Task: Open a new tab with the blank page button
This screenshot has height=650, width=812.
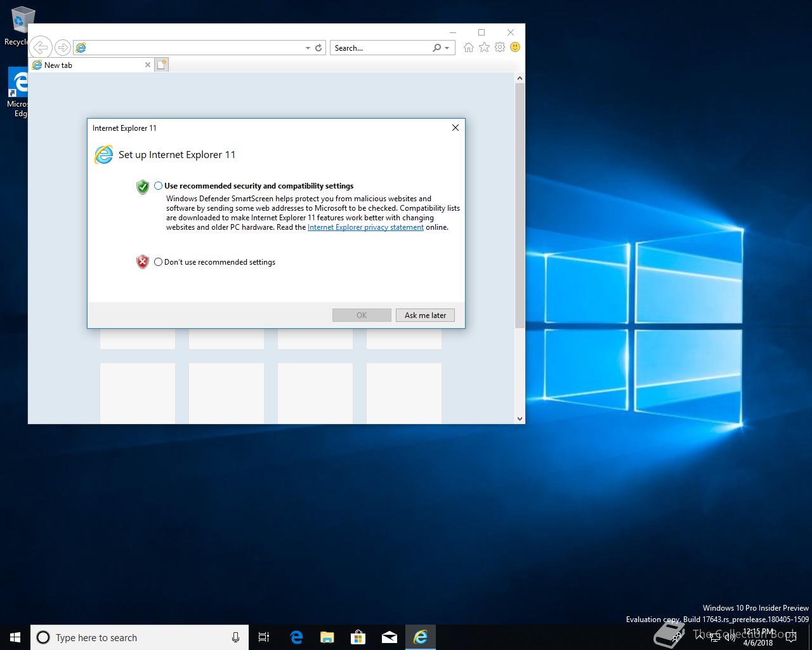Action: coord(162,64)
